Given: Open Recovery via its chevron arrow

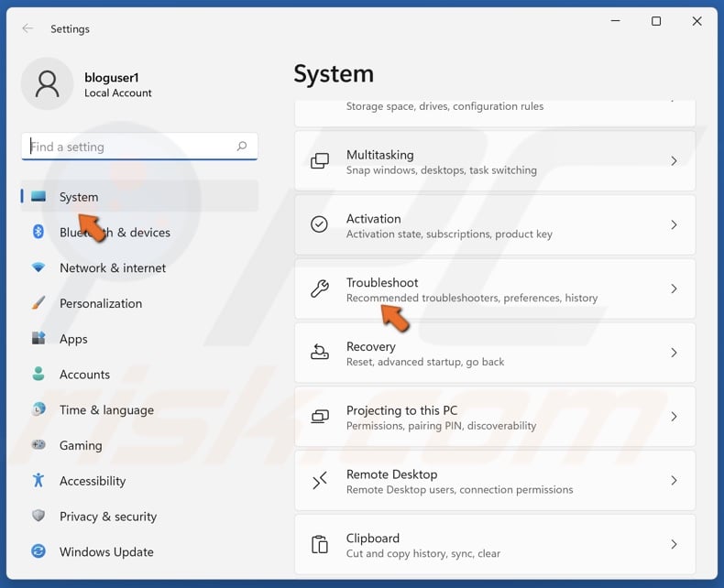Looking at the screenshot, I should 674,353.
